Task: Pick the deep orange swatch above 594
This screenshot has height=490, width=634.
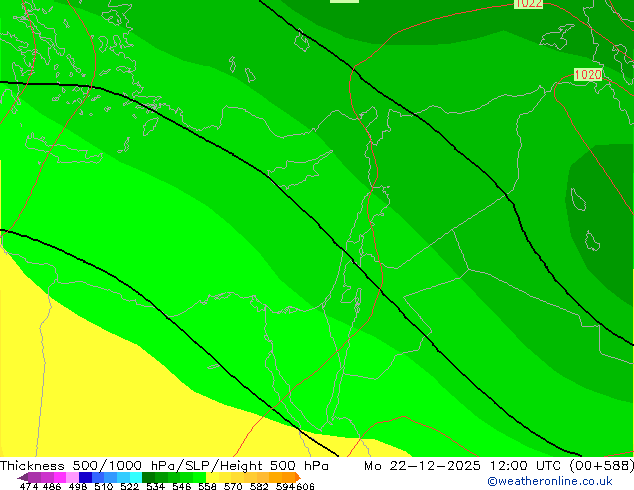Action: point(288,477)
